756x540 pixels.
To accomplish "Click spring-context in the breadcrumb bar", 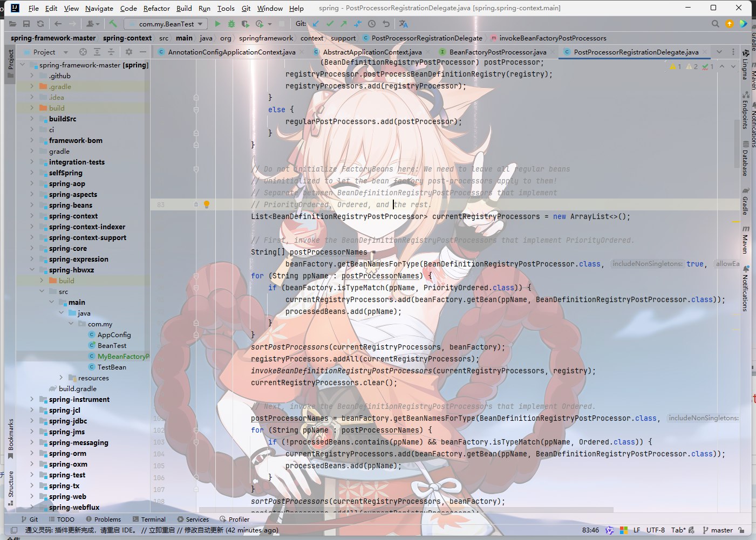I will 127,38.
